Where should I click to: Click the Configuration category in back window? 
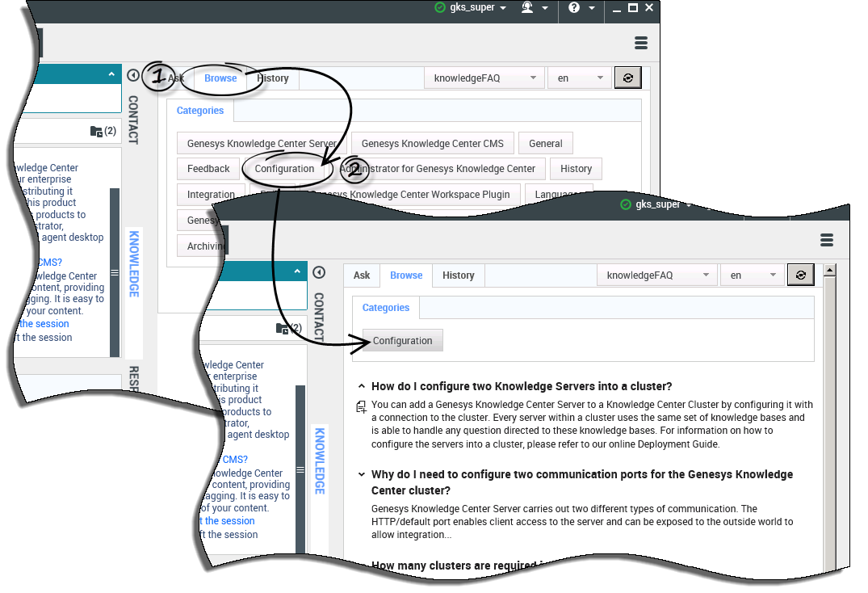click(284, 168)
